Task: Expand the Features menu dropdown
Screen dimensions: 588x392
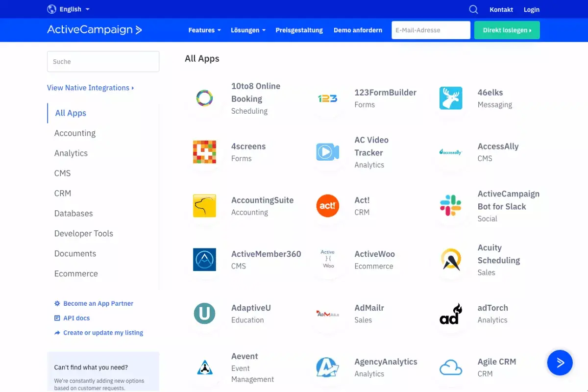Action: (204, 30)
